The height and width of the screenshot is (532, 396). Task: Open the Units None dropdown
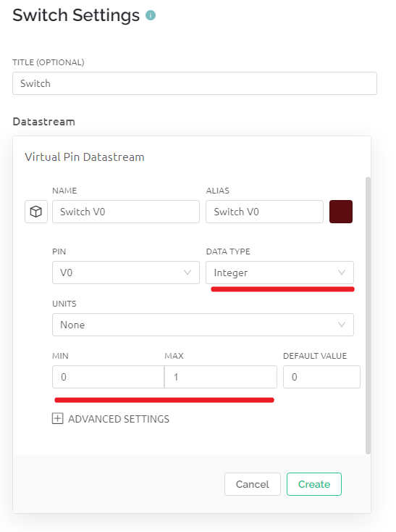coord(203,325)
